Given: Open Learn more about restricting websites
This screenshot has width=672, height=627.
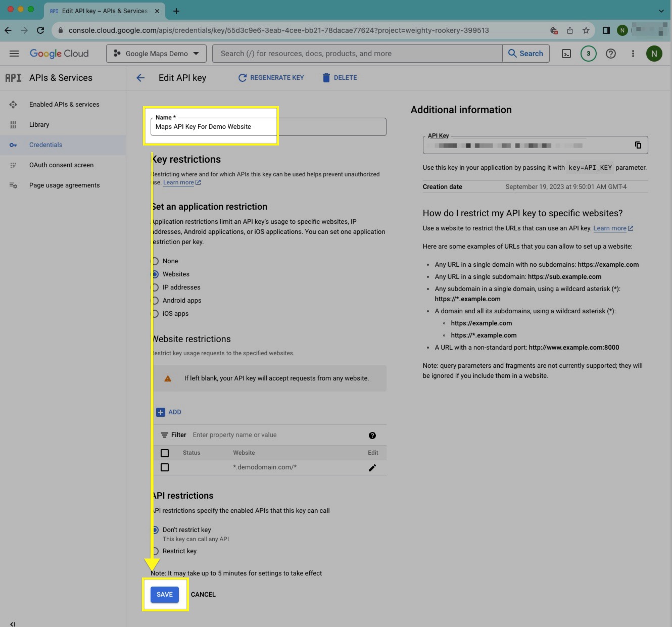Looking at the screenshot, I should pos(613,228).
